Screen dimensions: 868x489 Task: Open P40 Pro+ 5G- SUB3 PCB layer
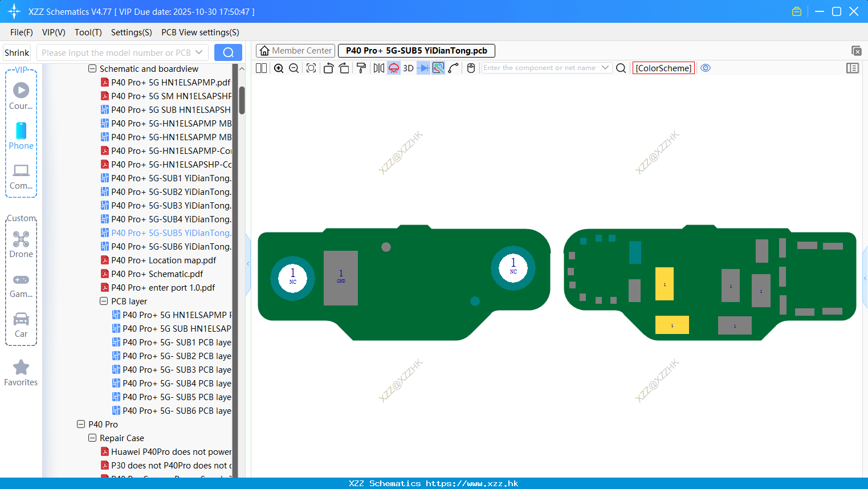[172, 369]
